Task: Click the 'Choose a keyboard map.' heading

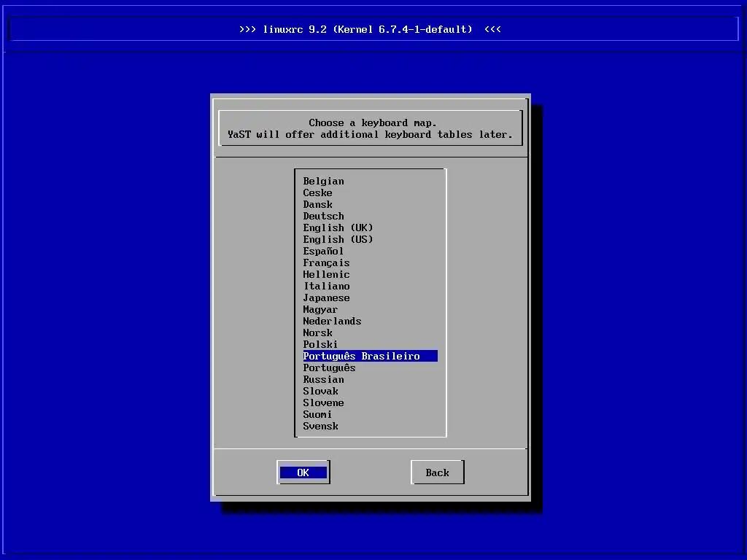Action: pyautogui.click(x=373, y=122)
